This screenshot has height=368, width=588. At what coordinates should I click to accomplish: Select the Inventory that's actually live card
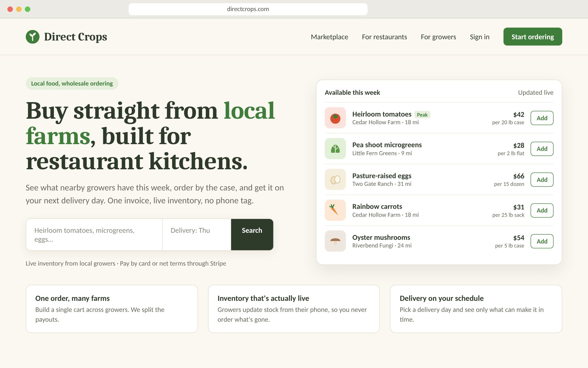point(294,309)
